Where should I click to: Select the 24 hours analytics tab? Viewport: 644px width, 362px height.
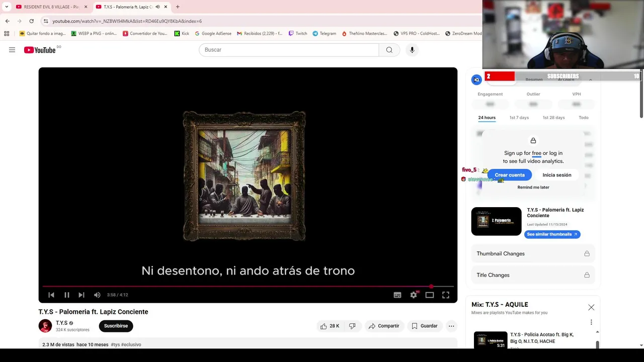[x=487, y=118]
